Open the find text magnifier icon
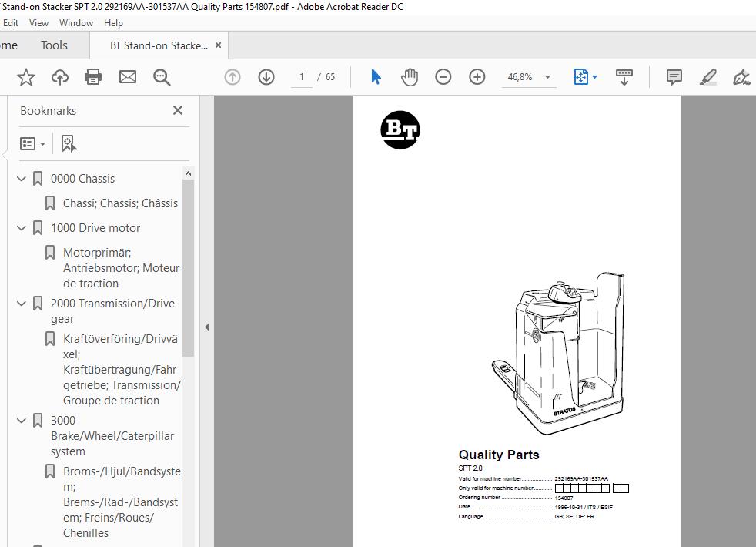 coord(162,77)
